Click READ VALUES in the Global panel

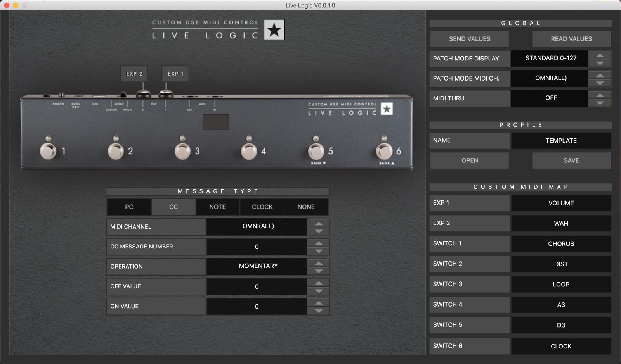(571, 39)
